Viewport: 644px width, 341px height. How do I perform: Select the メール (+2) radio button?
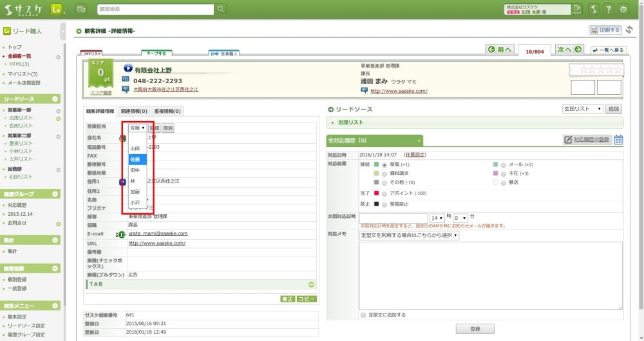(503, 164)
